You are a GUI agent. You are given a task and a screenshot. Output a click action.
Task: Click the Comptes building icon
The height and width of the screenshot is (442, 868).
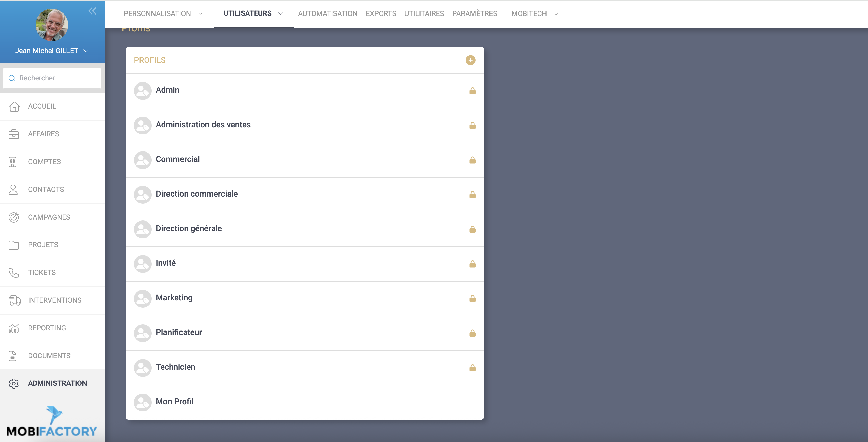(x=13, y=162)
